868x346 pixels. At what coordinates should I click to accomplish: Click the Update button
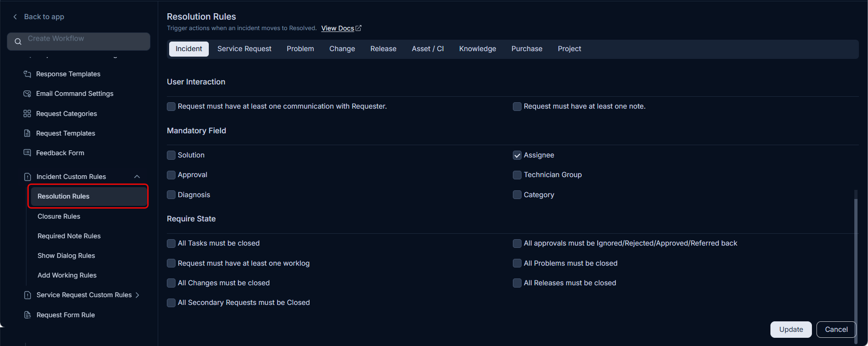[x=791, y=330]
